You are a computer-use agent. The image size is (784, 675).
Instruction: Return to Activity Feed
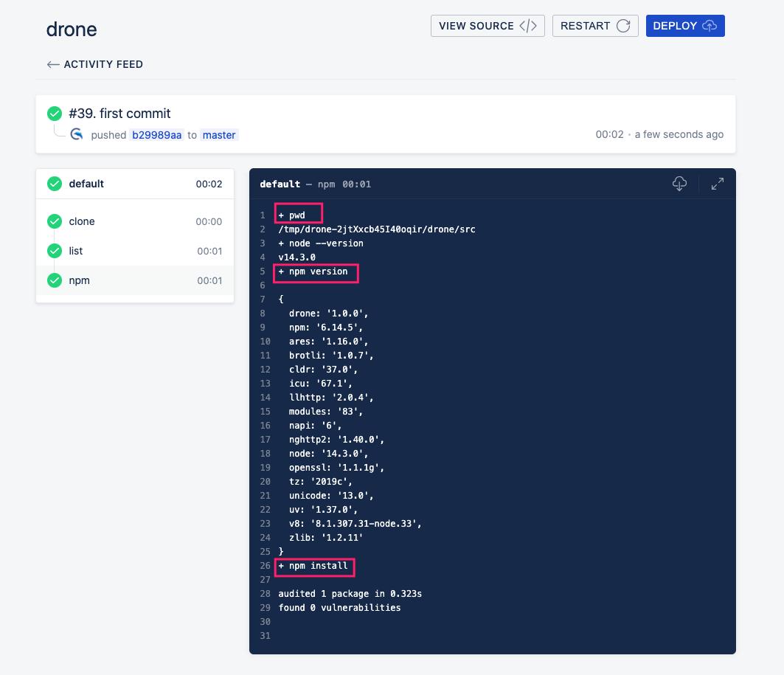coord(103,64)
